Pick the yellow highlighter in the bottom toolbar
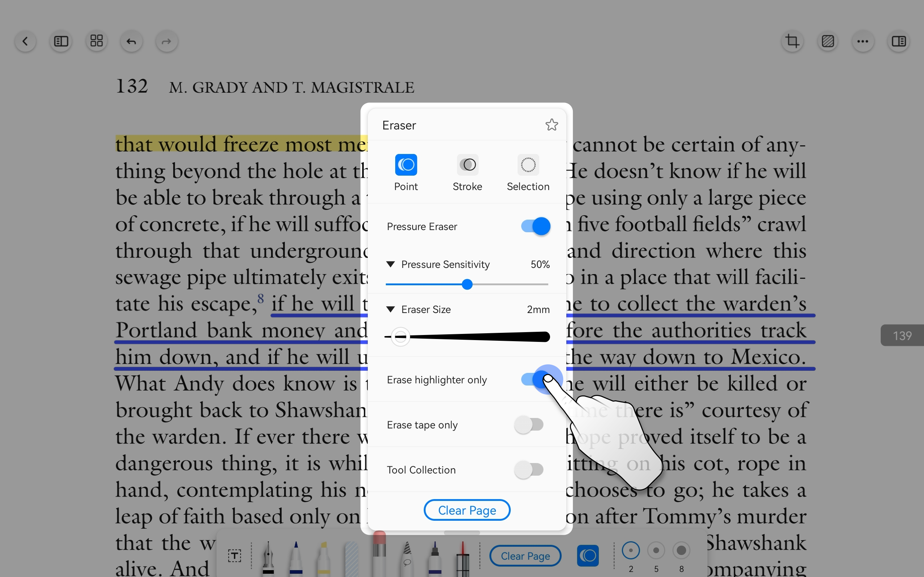Viewport: 924px width, 577px height. point(323,557)
